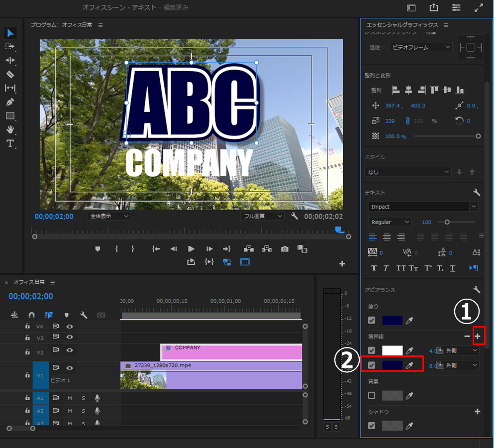
Task: Select the Type tool in the toolbar
Action: click(10, 143)
